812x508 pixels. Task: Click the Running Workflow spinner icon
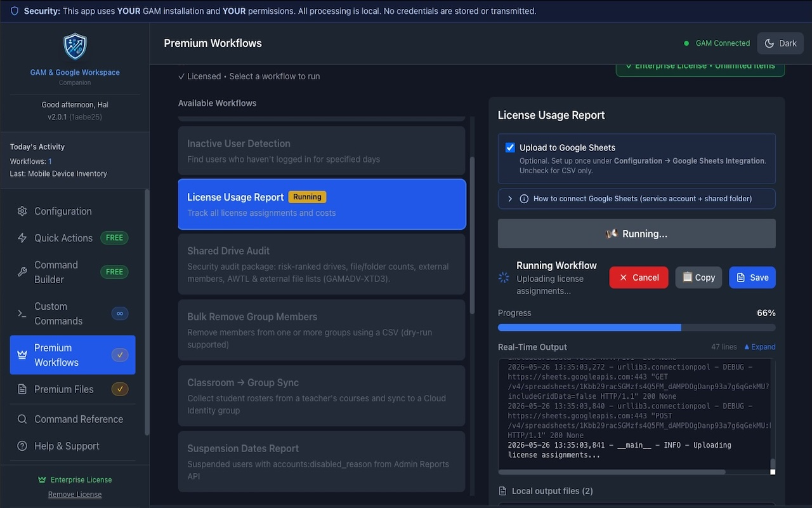[504, 277]
